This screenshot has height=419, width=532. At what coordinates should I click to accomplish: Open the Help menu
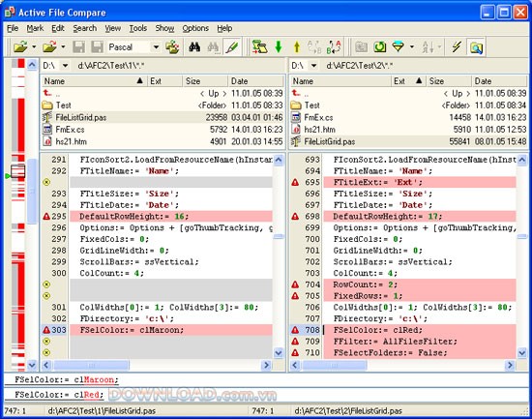coord(224,28)
